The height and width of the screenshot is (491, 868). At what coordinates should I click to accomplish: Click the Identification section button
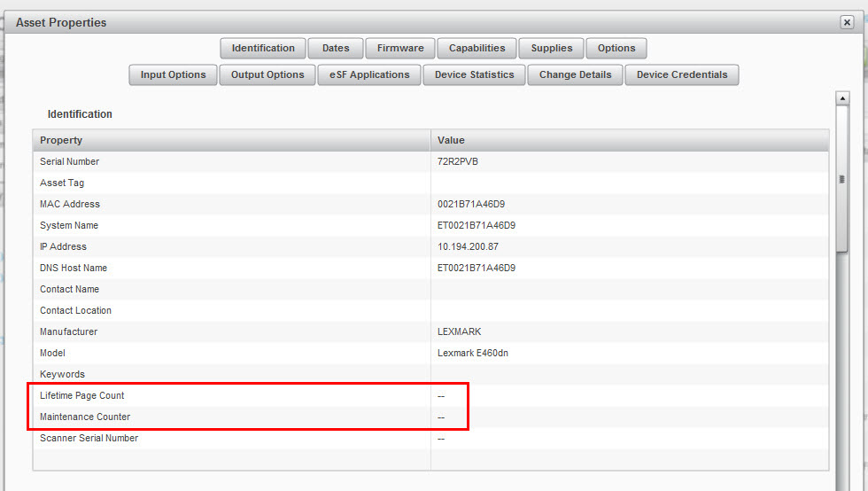[x=263, y=48]
